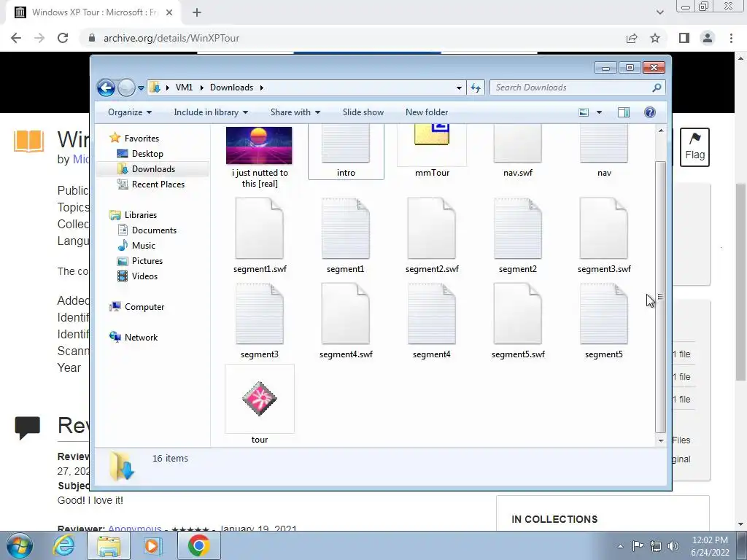Viewport: 747px width, 560px height.
Task: Go back in Explorer navigation
Action: (x=106, y=87)
